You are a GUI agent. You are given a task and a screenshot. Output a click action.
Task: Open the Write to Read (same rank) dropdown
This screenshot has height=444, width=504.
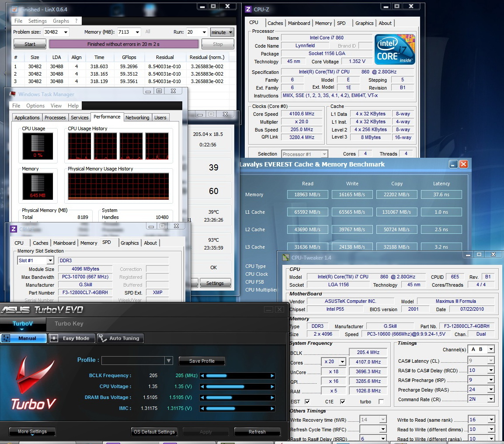491,420
